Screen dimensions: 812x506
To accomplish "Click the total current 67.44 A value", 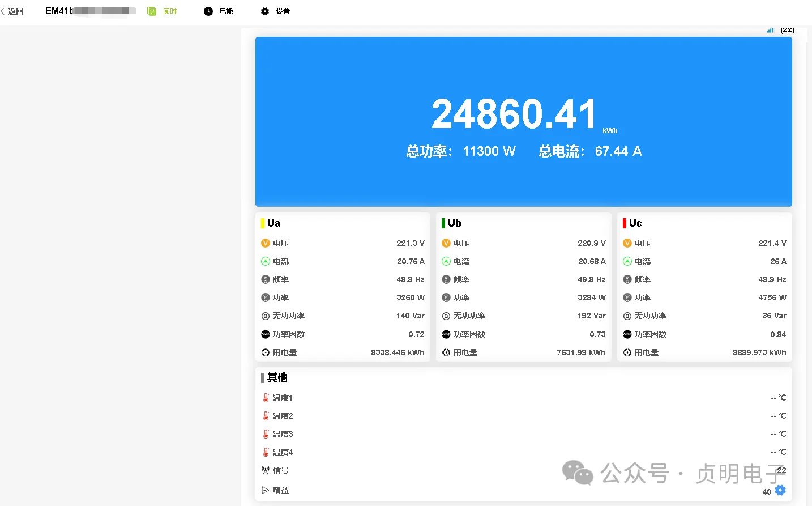I will tap(618, 151).
